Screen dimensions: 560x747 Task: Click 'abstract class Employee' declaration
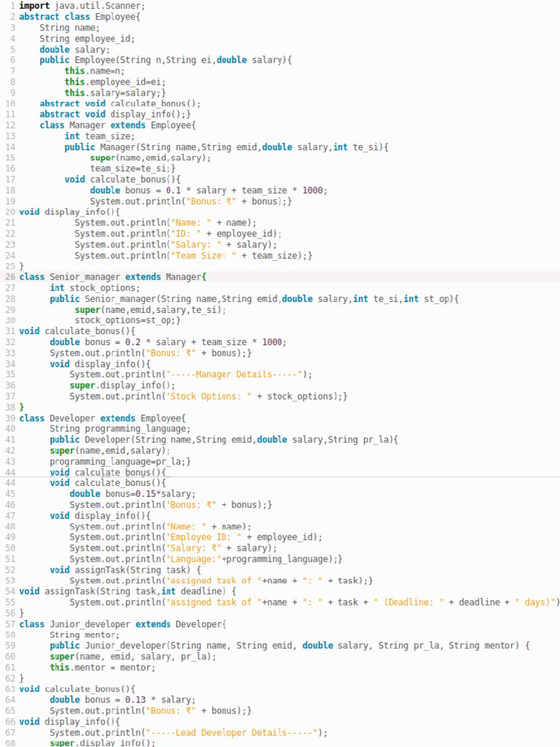tap(79, 17)
